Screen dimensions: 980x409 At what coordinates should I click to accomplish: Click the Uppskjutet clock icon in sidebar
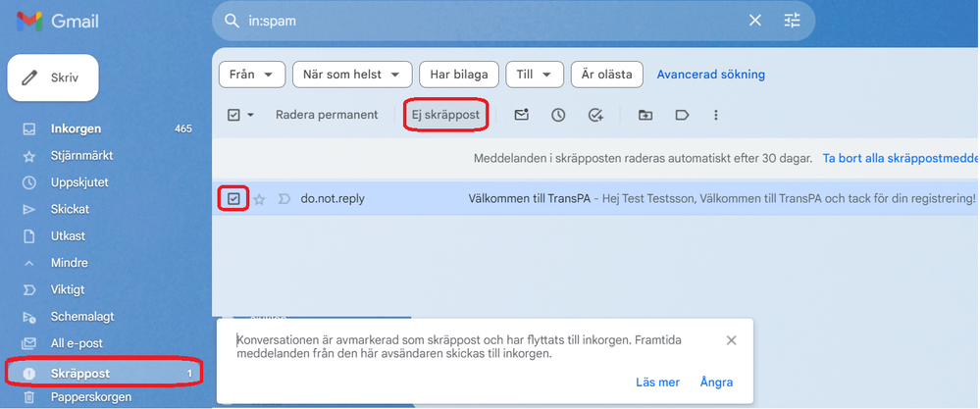[x=28, y=183]
